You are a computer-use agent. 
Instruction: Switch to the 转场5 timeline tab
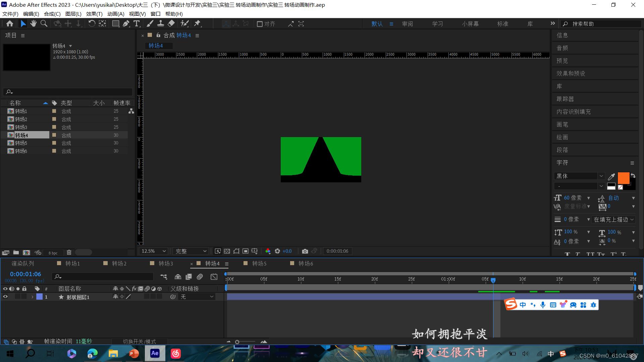[259, 263]
